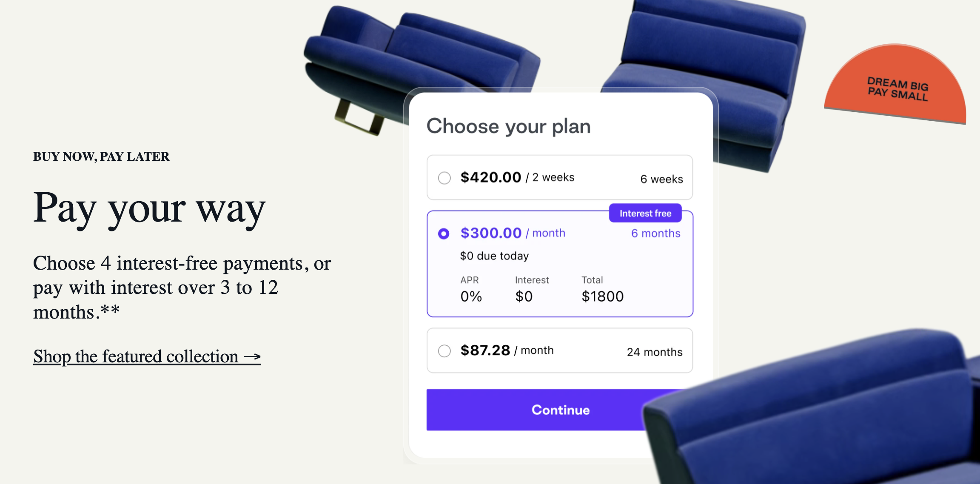980x484 pixels.
Task: Click the Choose your plan heading
Action: point(509,126)
